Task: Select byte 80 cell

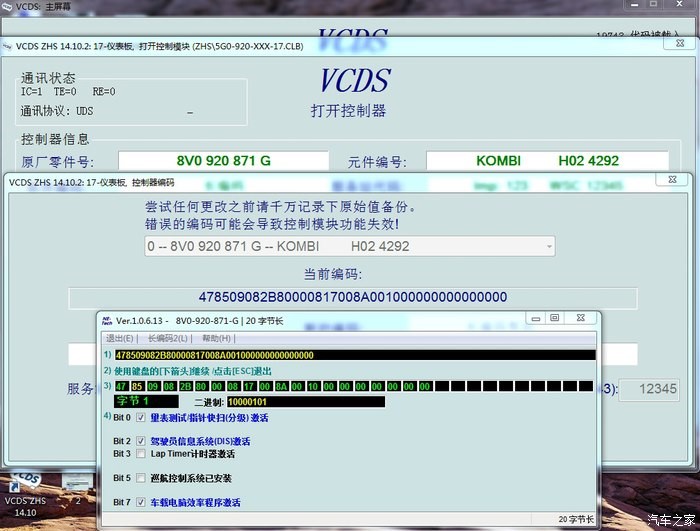Action: 201,386
